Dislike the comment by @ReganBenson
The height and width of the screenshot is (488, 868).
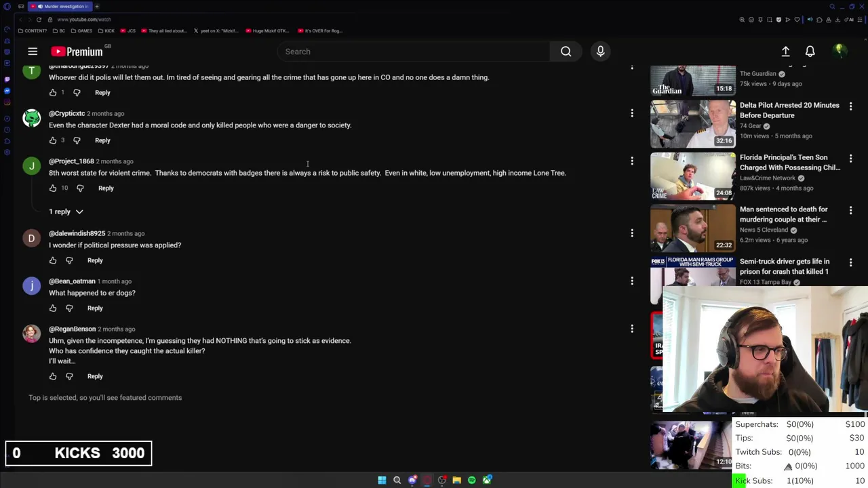(69, 376)
